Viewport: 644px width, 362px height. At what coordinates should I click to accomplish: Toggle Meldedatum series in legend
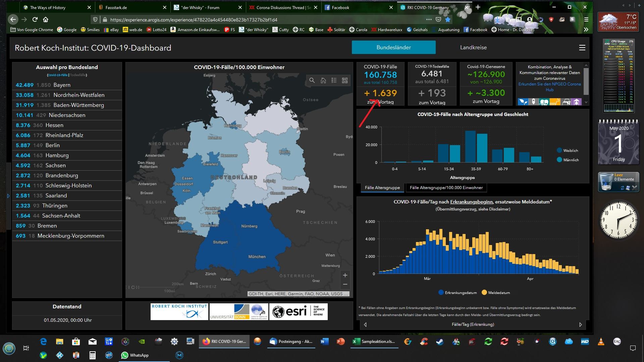(496, 293)
